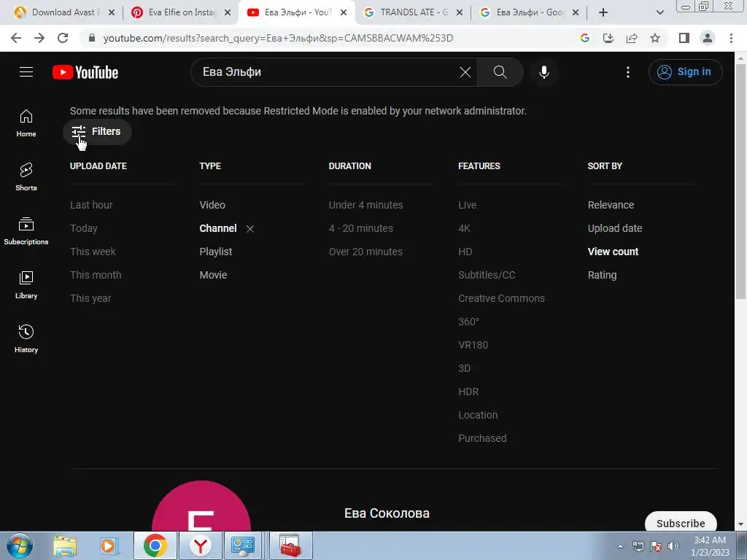The image size is (747, 560).
Task: Start voice search with microphone icon
Action: 543,72
